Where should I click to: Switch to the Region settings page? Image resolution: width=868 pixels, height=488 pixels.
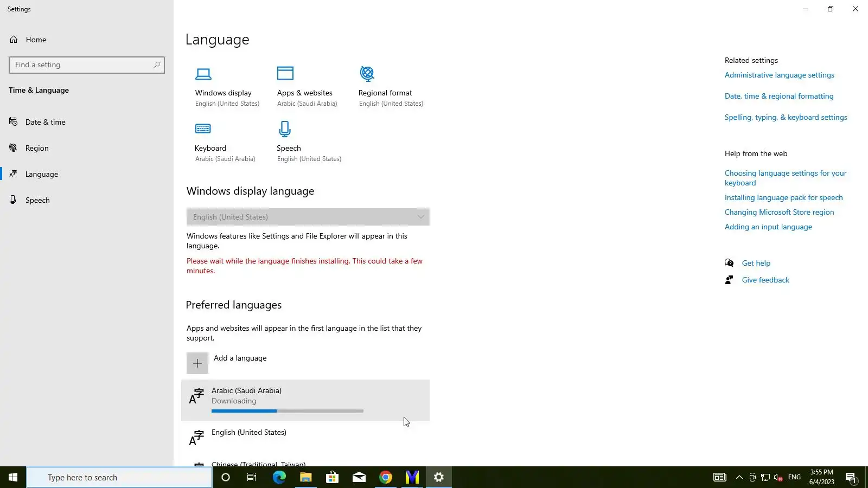click(x=37, y=148)
